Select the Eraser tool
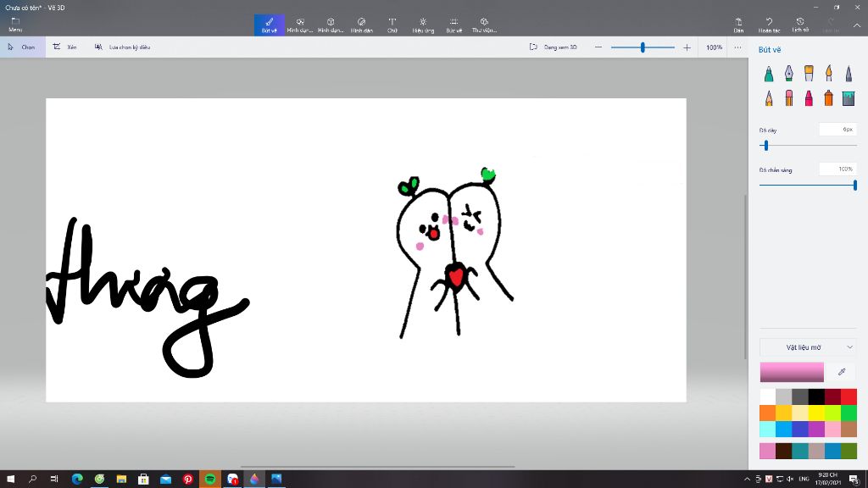 (789, 98)
